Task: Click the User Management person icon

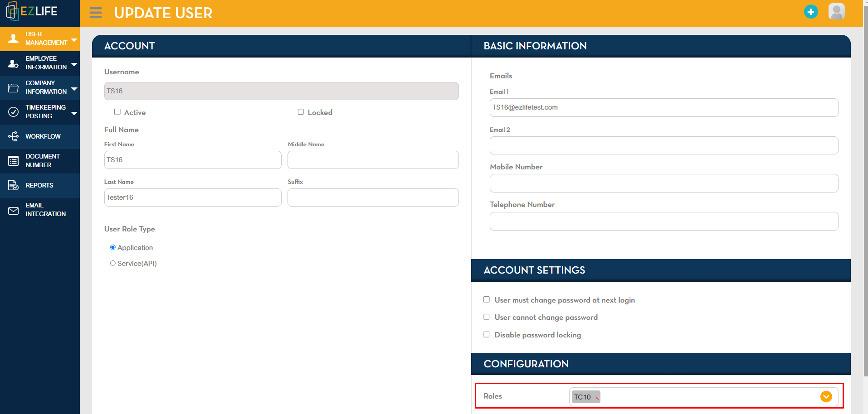Action: point(14,39)
